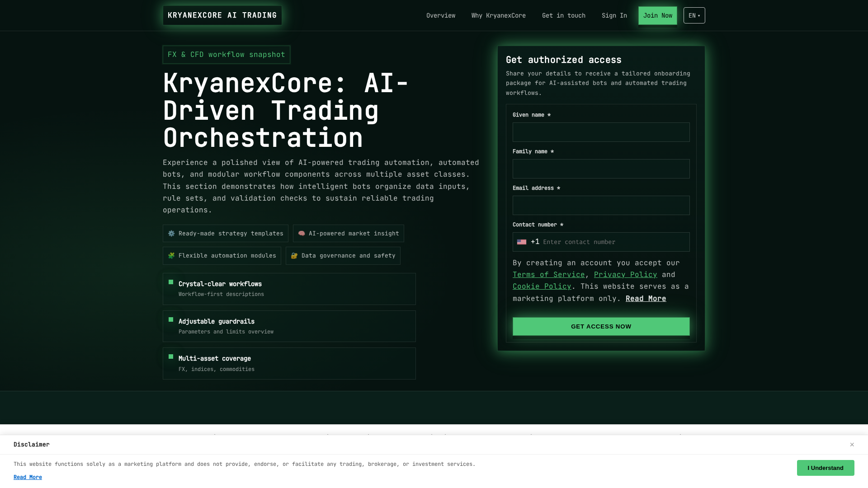Open the Overview nav item
This screenshot has height=488, width=868.
pos(440,15)
